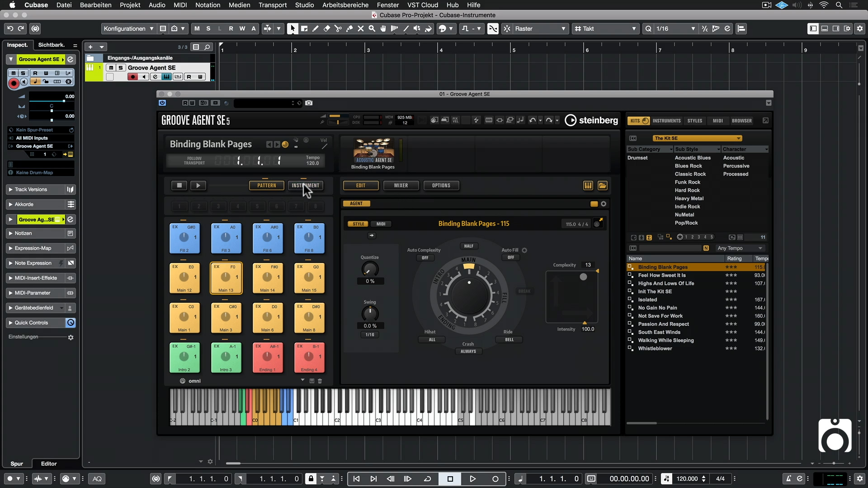This screenshot has width=868, height=488.
Task: Switch to INSTRUMENT tab view
Action: tap(306, 185)
